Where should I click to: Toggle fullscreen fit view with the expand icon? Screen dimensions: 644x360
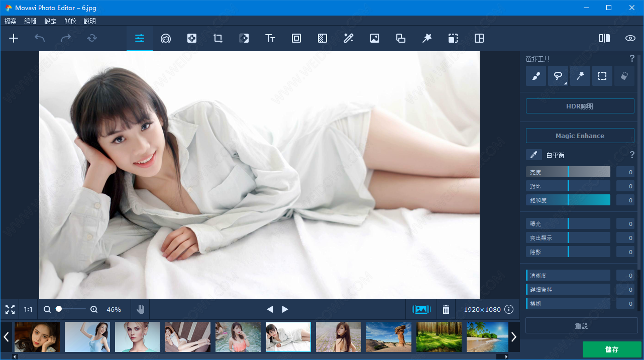click(10, 309)
